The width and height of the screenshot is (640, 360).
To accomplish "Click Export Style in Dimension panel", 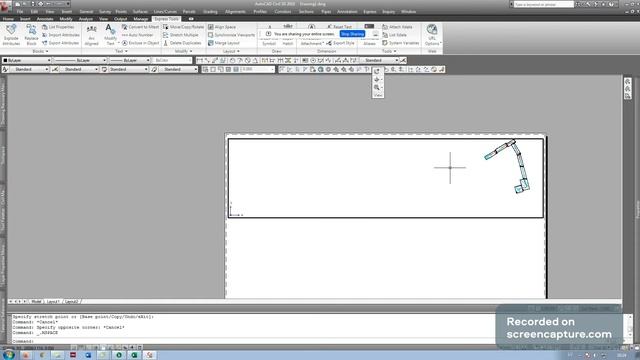I will click(340, 43).
